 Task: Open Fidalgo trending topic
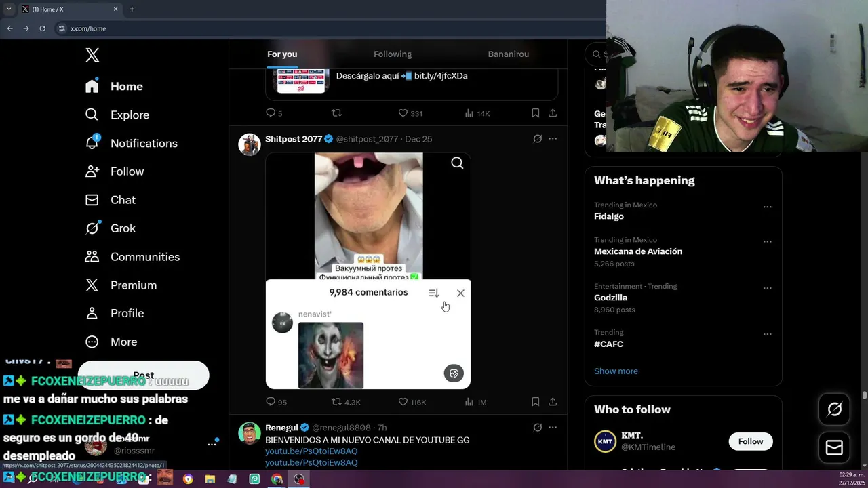point(609,216)
